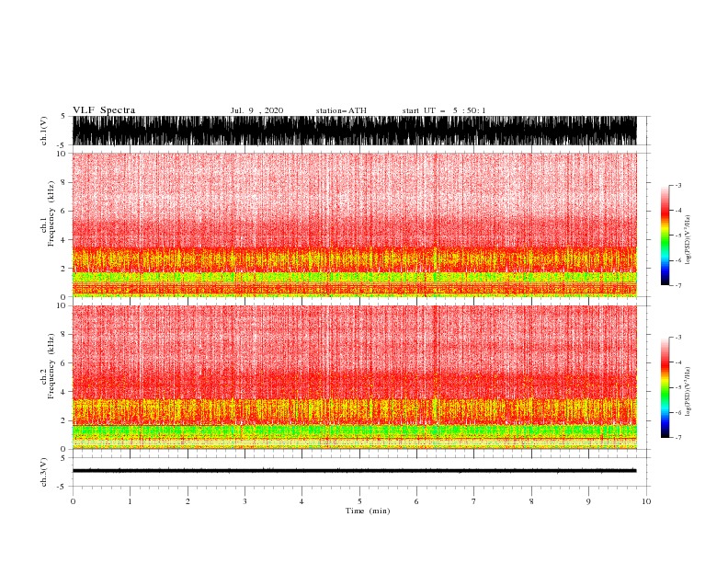Click the ch.1 colorbar "-3" tick label
The image size is (728, 563).
(678, 185)
